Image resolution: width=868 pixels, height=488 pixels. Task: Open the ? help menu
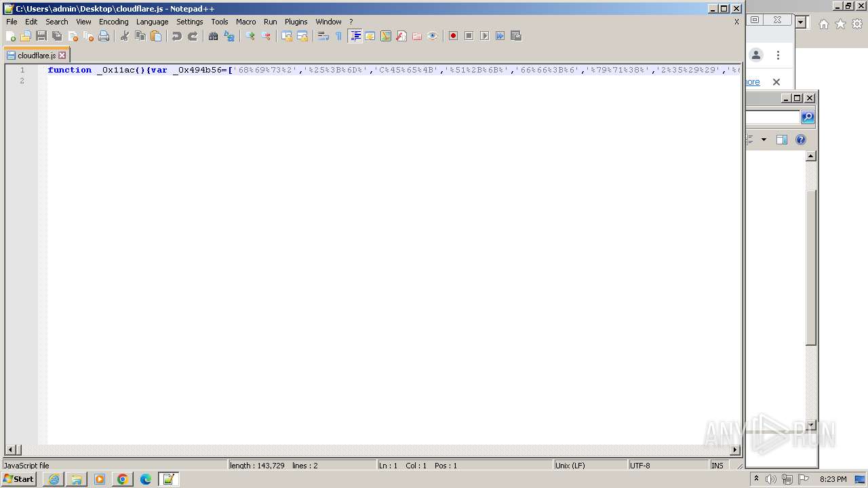[x=351, y=22]
